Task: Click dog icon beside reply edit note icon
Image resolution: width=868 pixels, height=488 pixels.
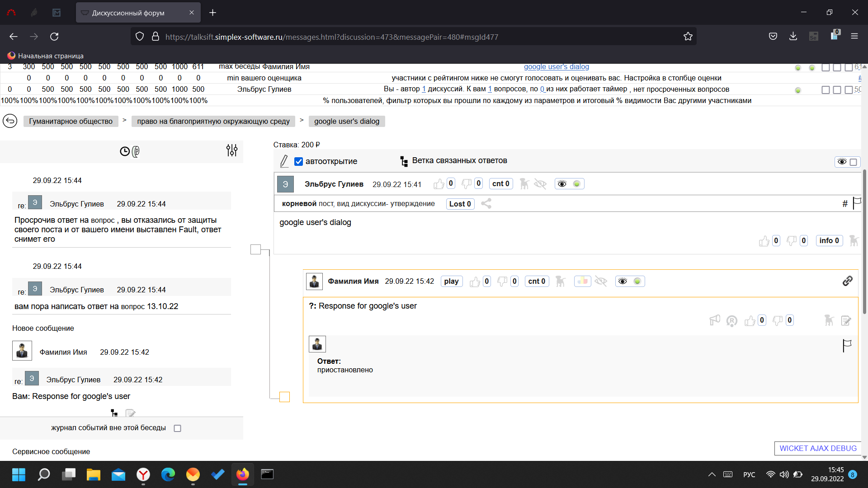Action: [829, 320]
